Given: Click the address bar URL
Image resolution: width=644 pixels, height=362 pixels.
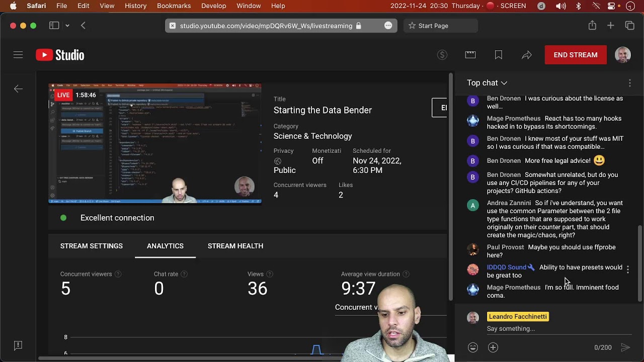Looking at the screenshot, I should [x=266, y=26].
